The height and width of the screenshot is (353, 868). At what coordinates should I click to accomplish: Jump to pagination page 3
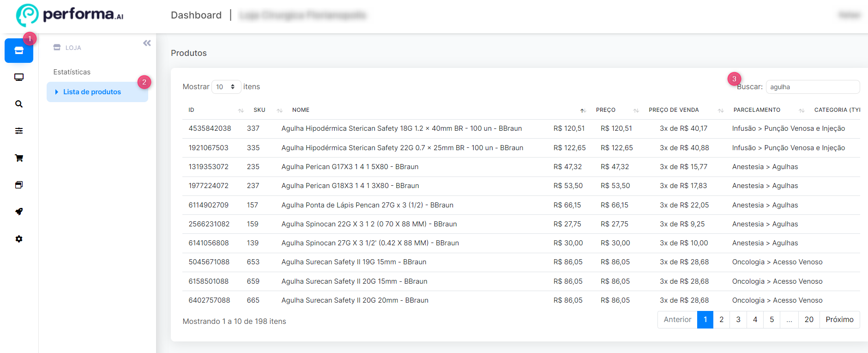coord(738,320)
